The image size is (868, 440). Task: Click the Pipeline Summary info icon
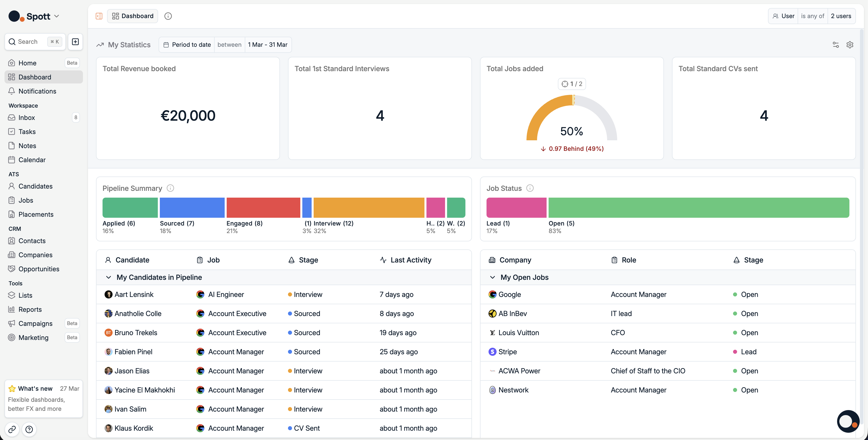(x=170, y=188)
